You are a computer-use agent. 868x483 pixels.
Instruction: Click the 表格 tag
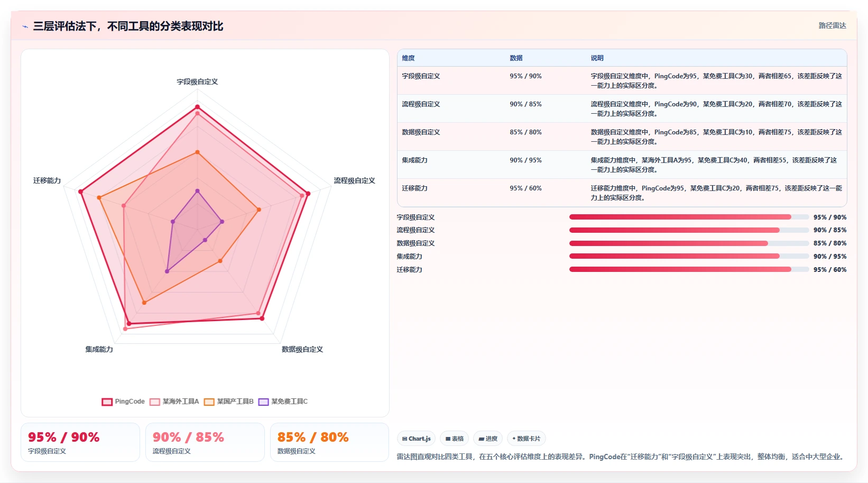tap(455, 439)
